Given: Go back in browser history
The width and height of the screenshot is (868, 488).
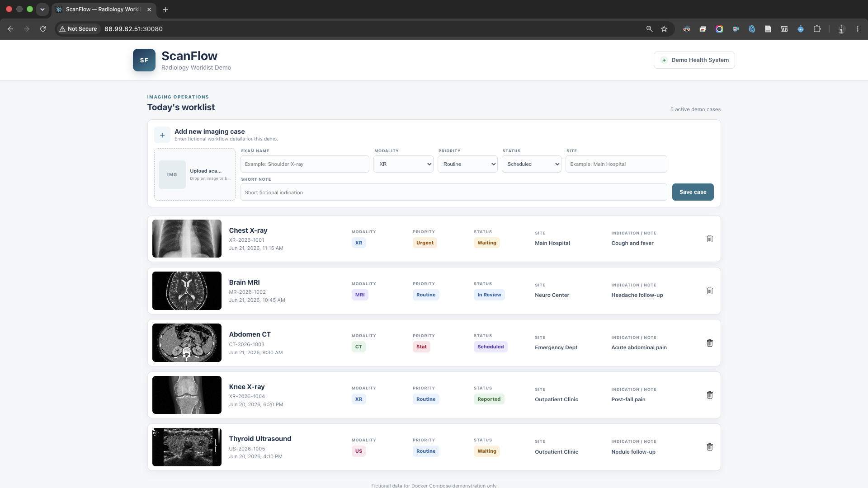Looking at the screenshot, I should tap(10, 29).
